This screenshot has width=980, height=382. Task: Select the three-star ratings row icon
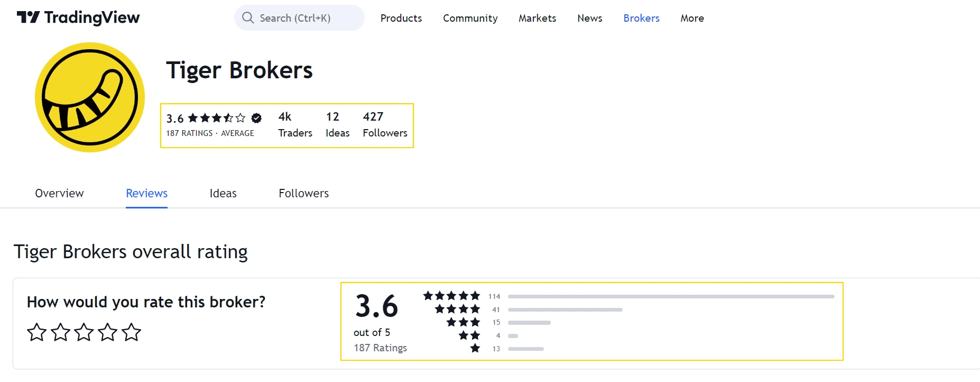point(463,322)
